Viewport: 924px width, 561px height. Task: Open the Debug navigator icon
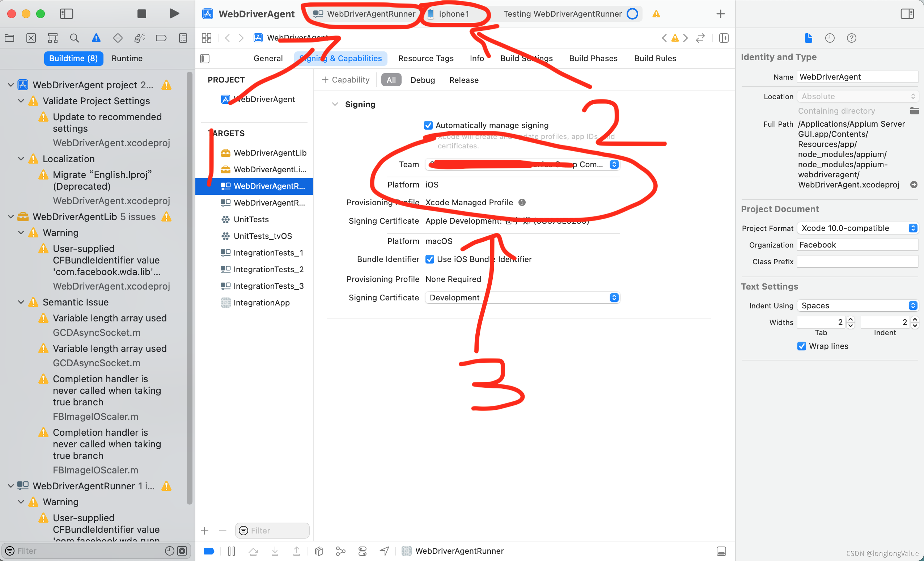[x=140, y=38]
